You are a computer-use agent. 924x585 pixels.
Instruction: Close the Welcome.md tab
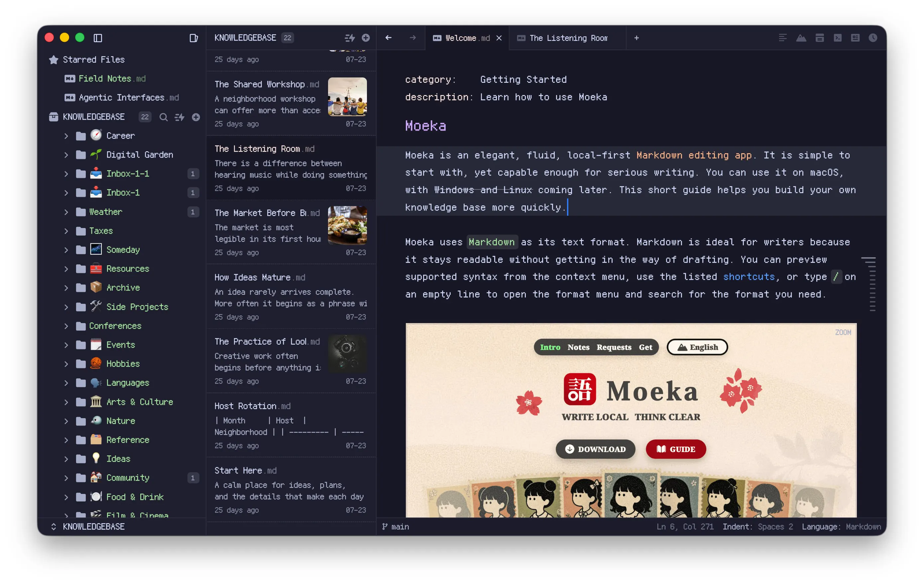(x=499, y=38)
